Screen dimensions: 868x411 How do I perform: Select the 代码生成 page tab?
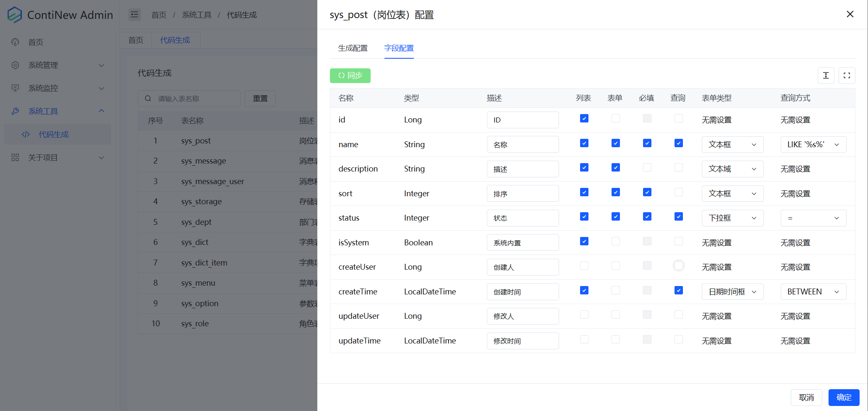point(175,40)
